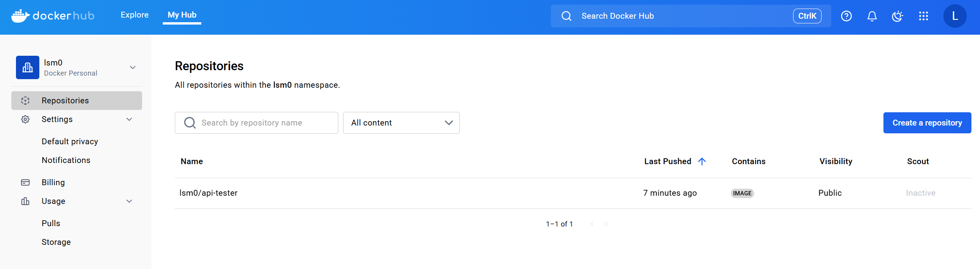The image size is (980, 269).
Task: Open Billing in sidebar
Action: coord(53,182)
